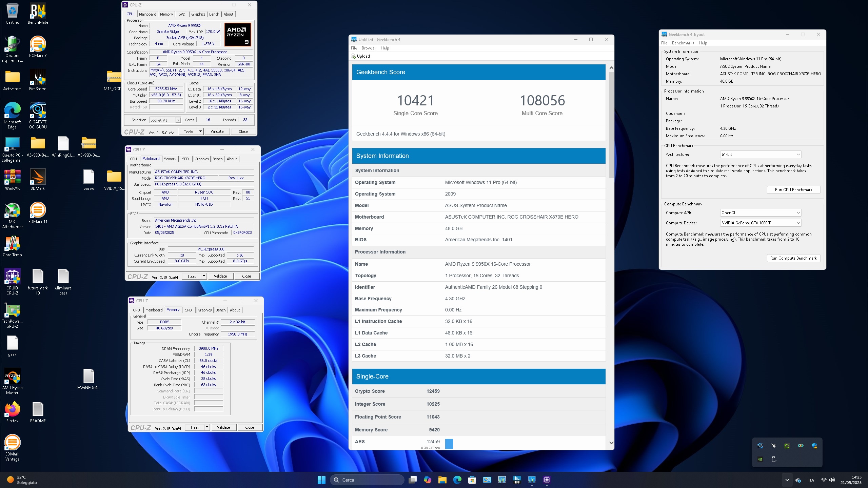Screen dimensions: 868x488
Task: Launch GIGABYTE OC_GURU desktop icon
Action: tap(38, 116)
